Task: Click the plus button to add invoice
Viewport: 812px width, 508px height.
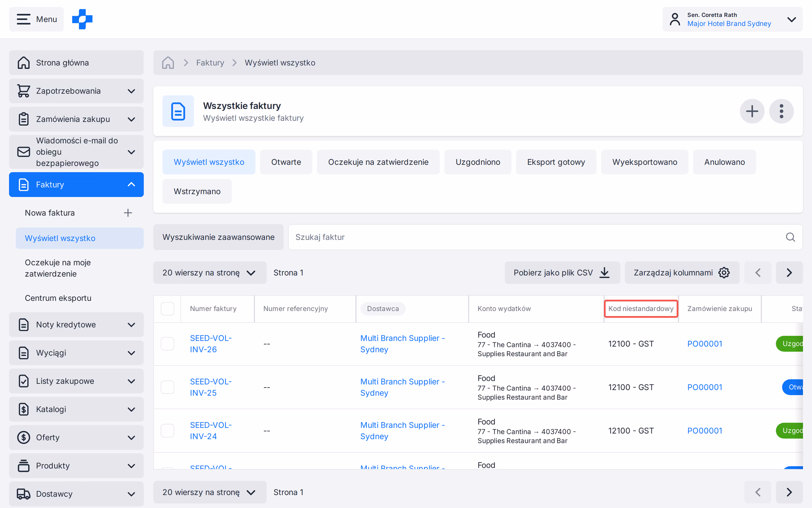Action: [752, 111]
